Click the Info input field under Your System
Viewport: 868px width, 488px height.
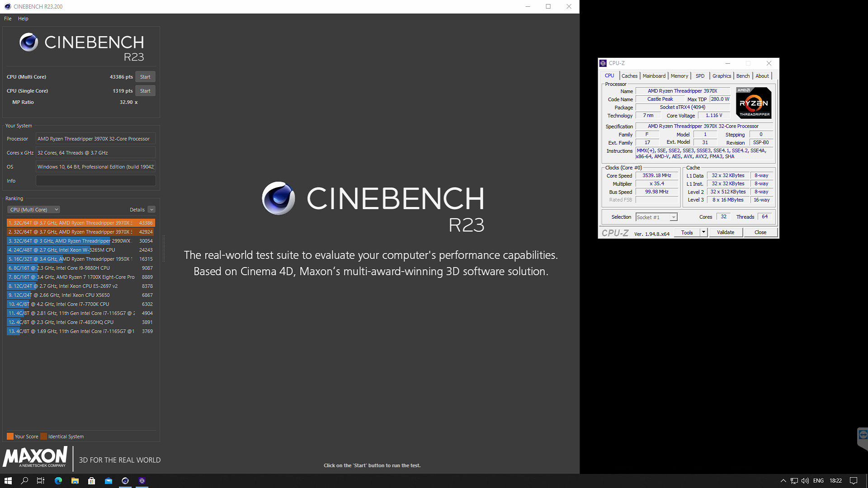point(95,181)
